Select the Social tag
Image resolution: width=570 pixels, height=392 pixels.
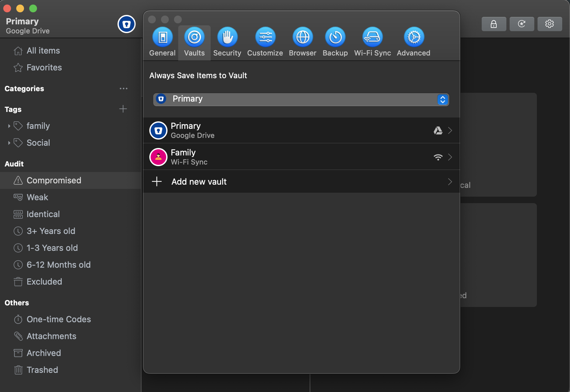pos(71,143)
